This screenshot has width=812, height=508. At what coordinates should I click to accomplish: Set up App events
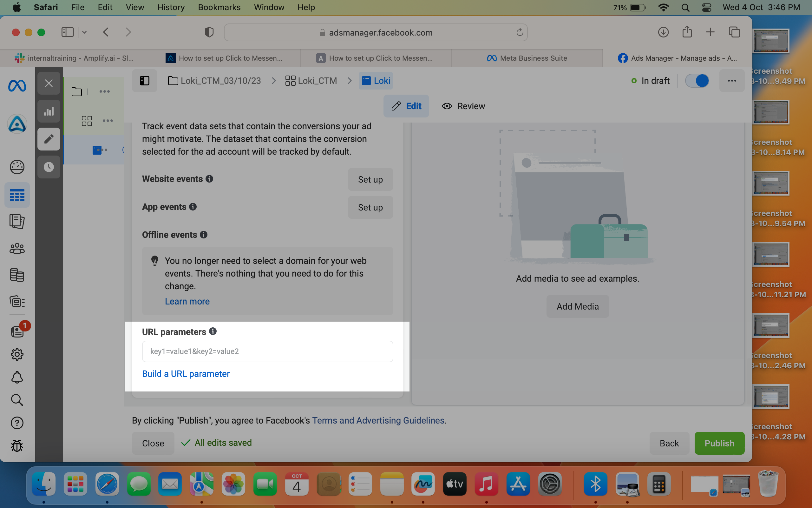click(x=370, y=207)
